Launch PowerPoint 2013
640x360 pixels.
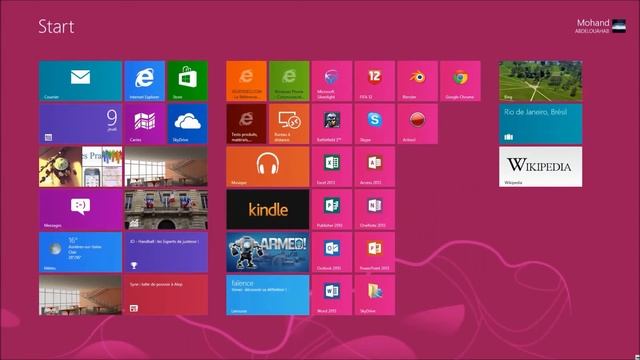[375, 252]
